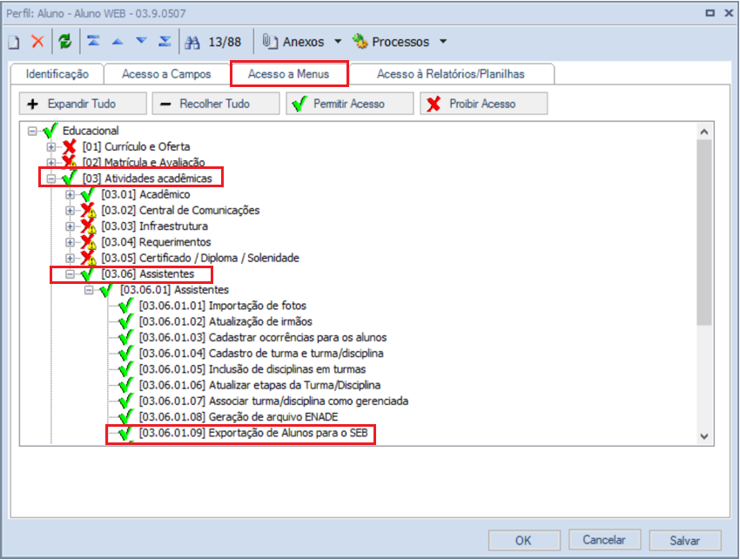Click the Cancelar button
This screenshot has width=740, height=560.
604,540
